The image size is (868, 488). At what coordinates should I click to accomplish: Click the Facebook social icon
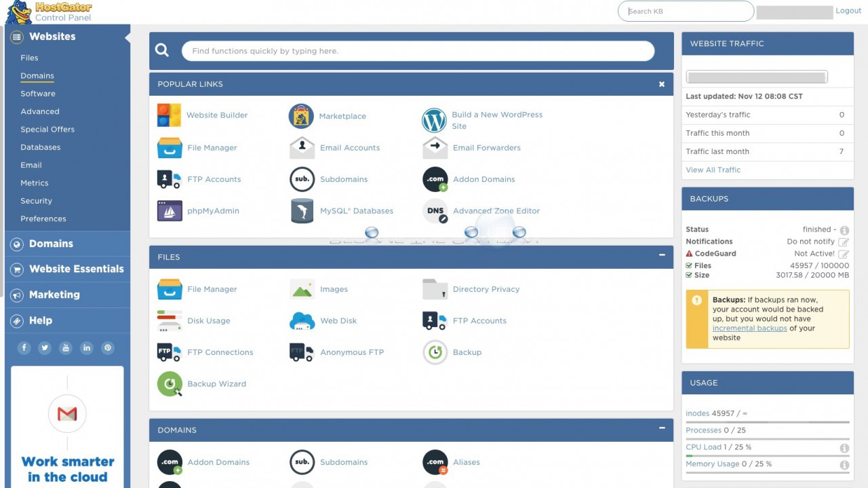tap(24, 348)
